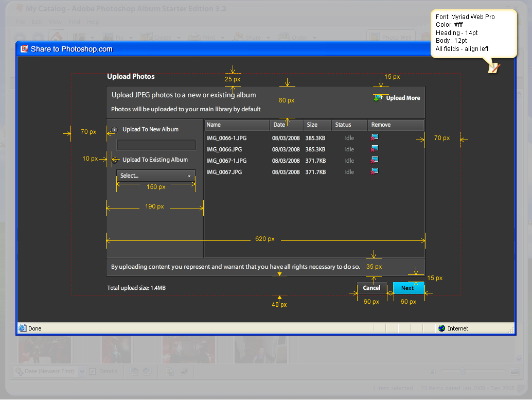Select file row 'IMG_0066.JPG'
The height and width of the screenshot is (400, 532).
[314, 149]
